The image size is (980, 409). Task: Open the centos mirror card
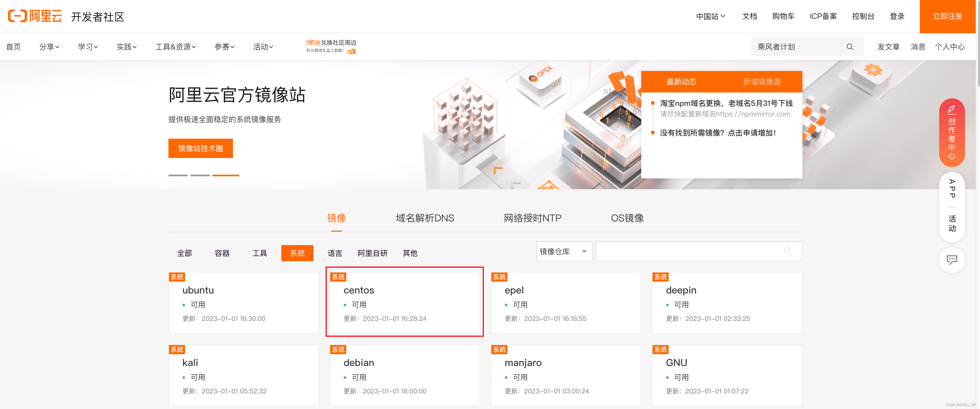[405, 303]
